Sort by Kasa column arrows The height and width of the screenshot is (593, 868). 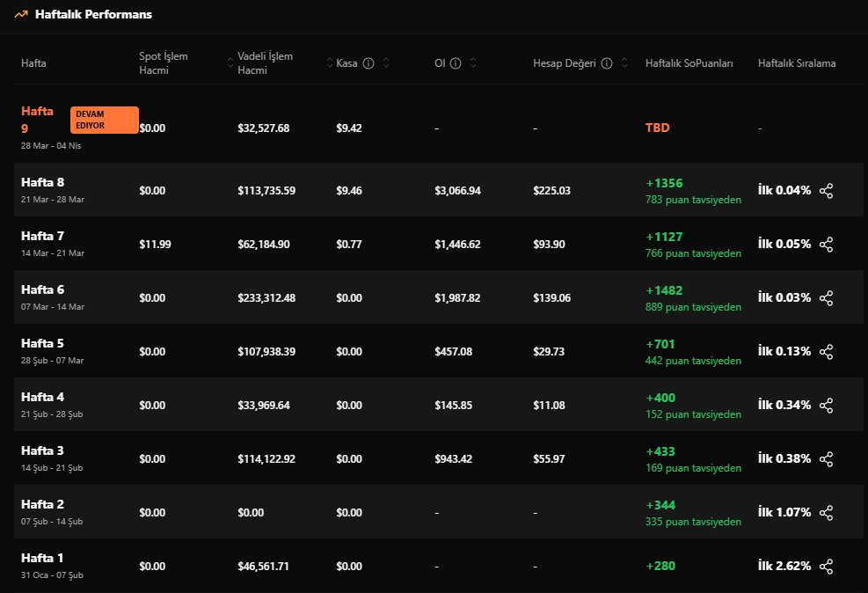(386, 63)
